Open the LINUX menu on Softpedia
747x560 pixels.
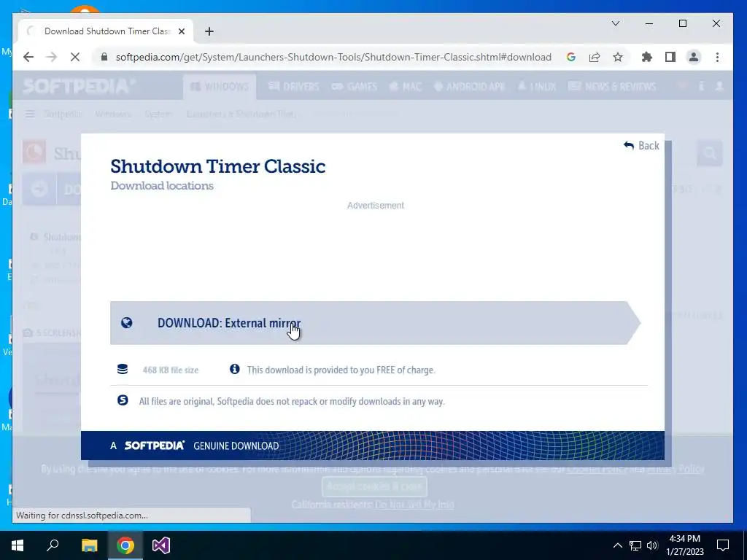[536, 87]
